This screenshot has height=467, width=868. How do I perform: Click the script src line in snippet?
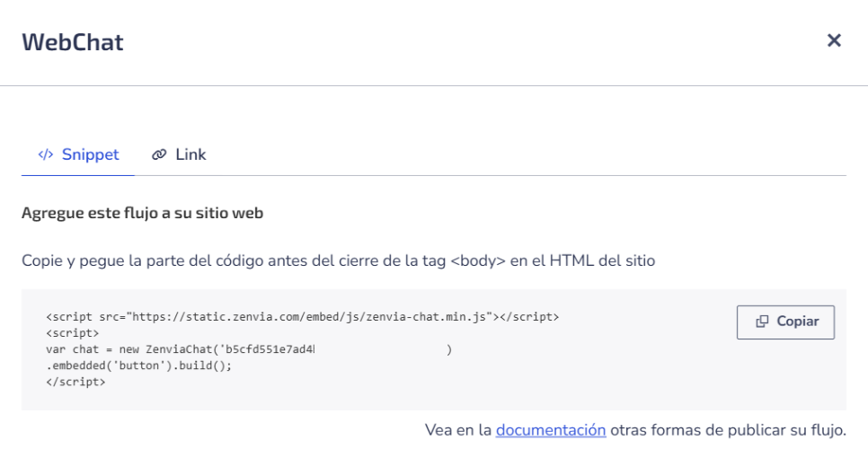pos(302,317)
